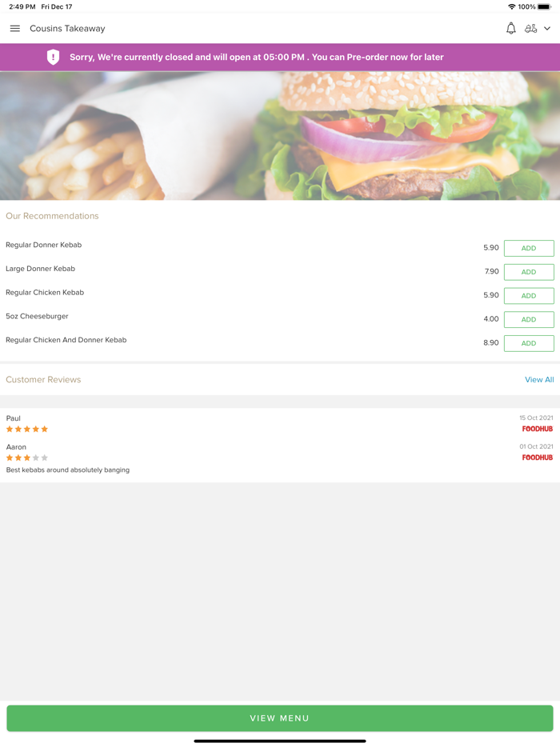Add 5oz Cheeseburger to order

point(529,320)
